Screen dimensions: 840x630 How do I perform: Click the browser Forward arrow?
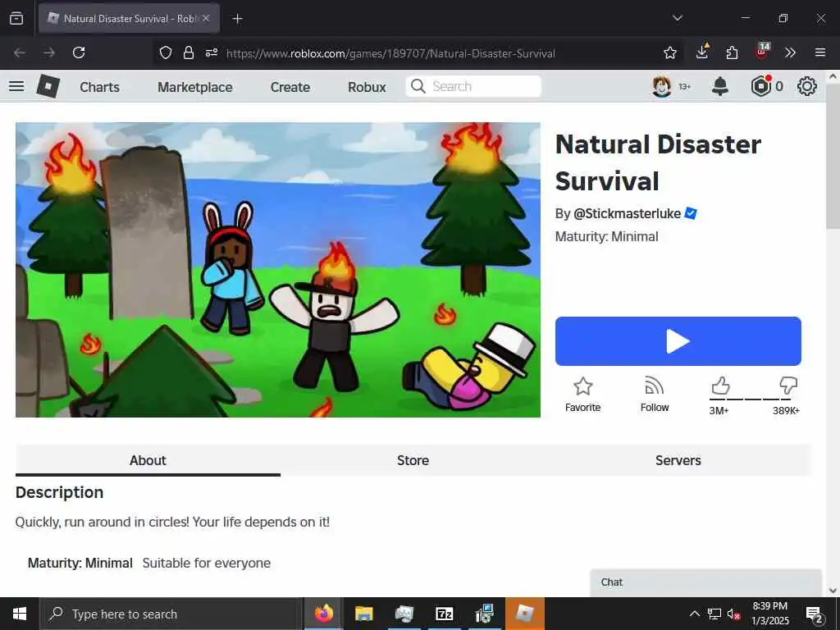pos(49,52)
